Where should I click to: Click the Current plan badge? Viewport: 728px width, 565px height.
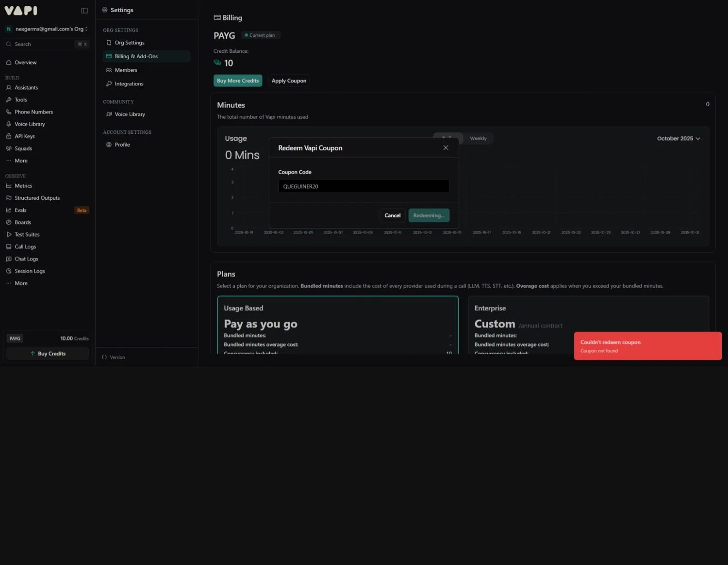261,35
